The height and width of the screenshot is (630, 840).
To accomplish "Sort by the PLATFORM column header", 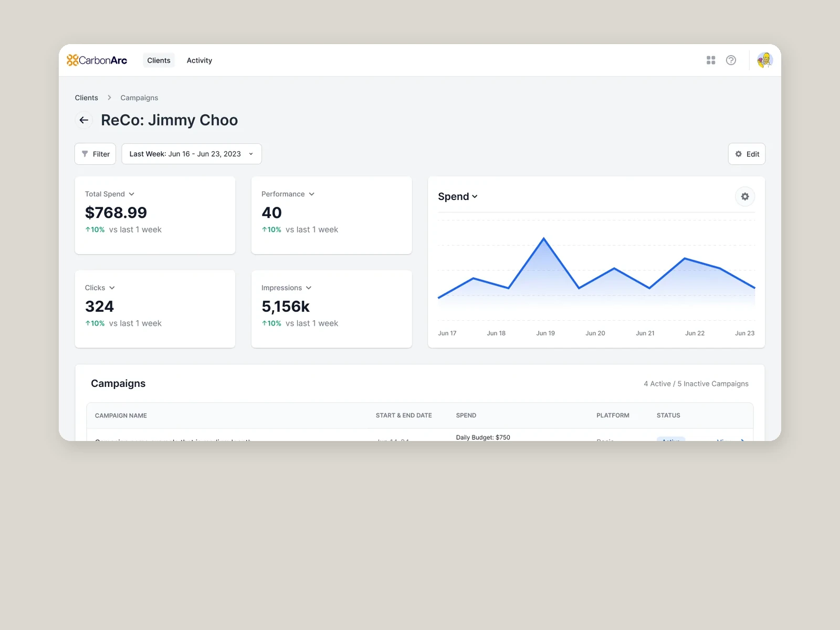I will pyautogui.click(x=613, y=415).
